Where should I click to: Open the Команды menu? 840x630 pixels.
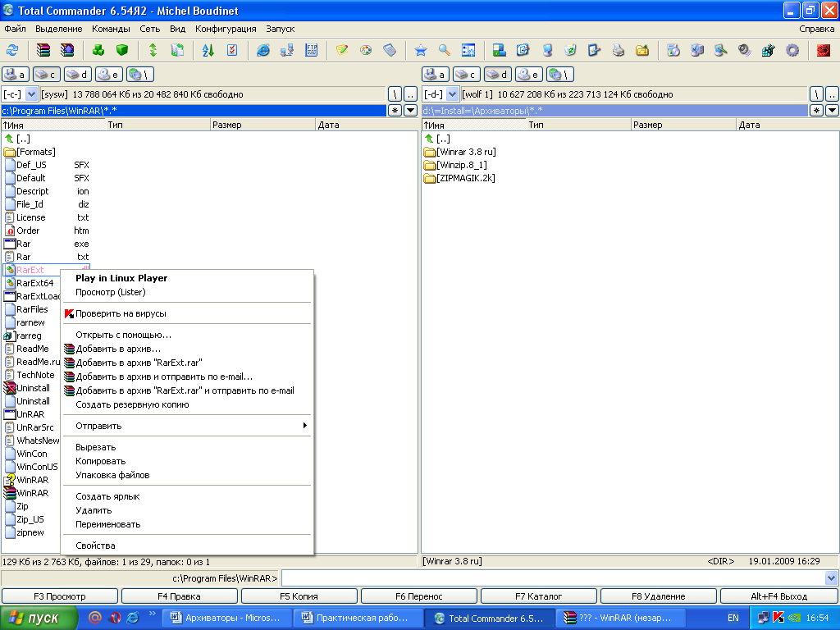111,29
